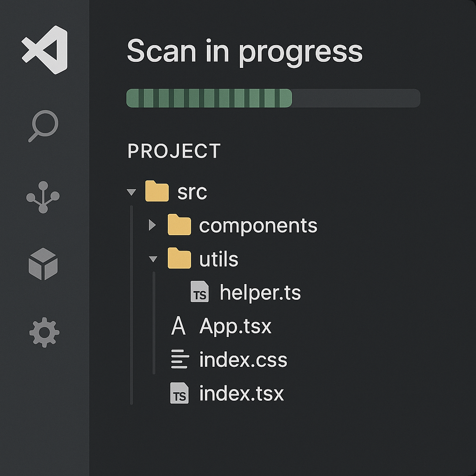Select the utils folder label
This screenshot has height=476, width=476.
pos(218,259)
